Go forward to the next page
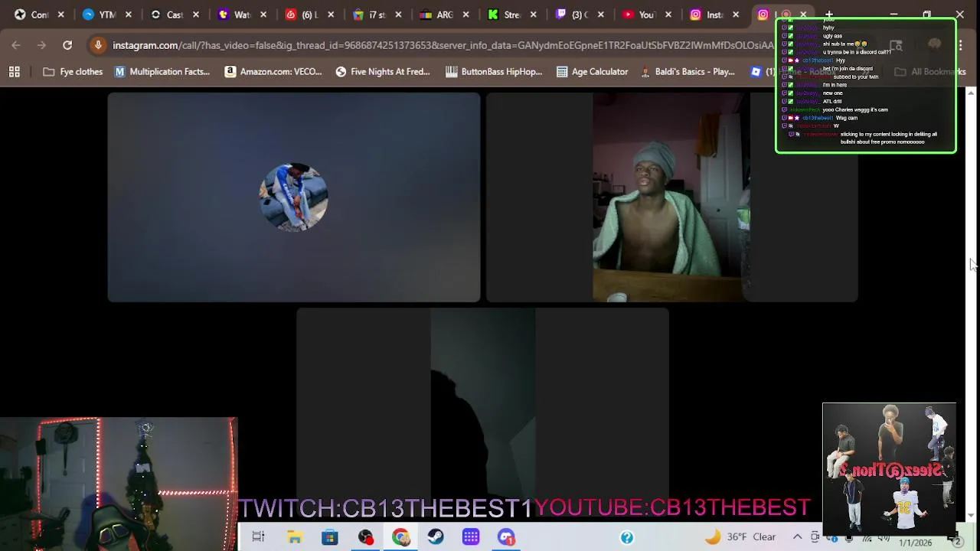The image size is (980, 551). [41, 45]
